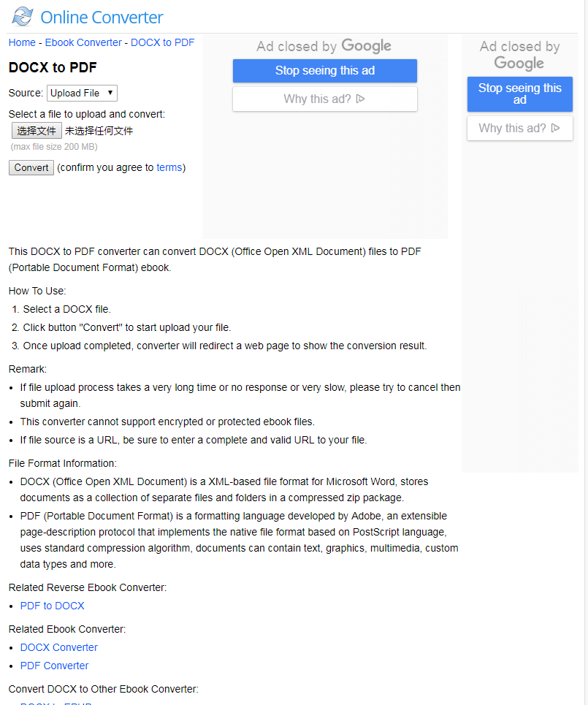Click the Home breadcrumb link
Image resolution: width=588 pixels, height=705 pixels.
click(22, 42)
